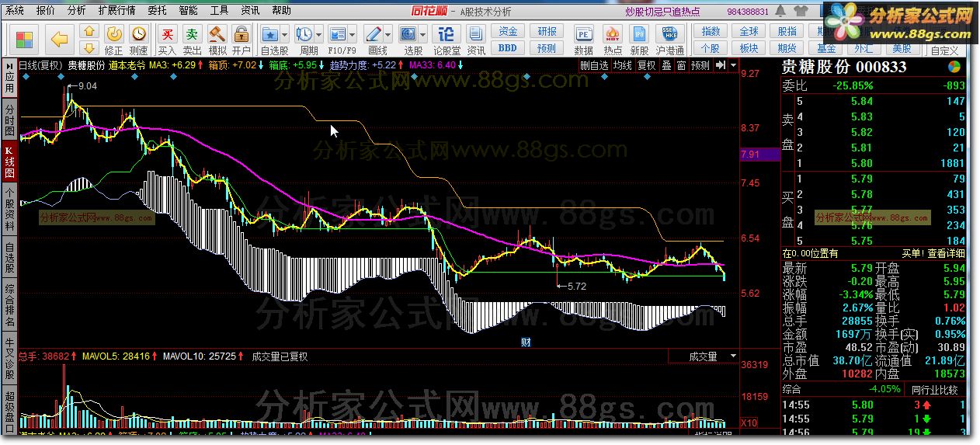Open the F10/F9 info icon
980x445 pixels.
338,35
